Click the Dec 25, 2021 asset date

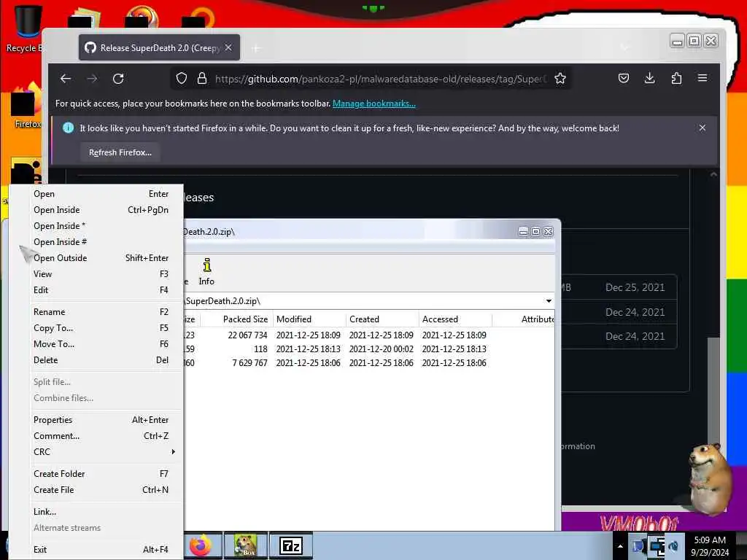[635, 287]
